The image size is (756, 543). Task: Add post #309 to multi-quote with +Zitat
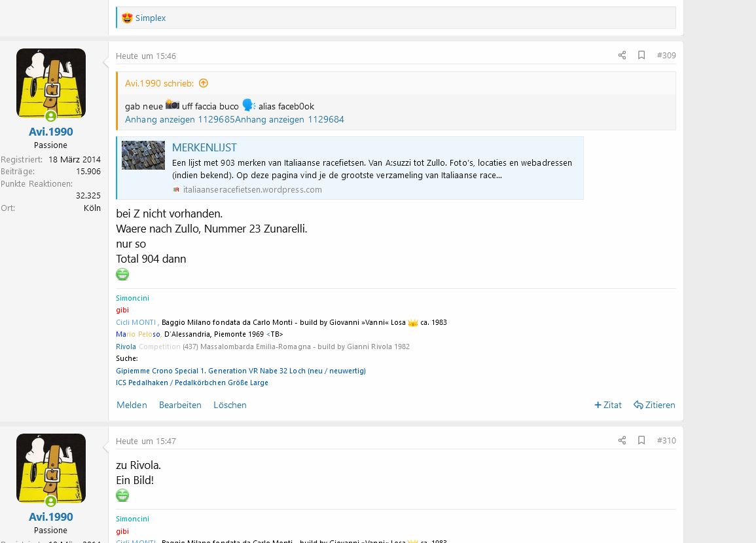(x=608, y=405)
